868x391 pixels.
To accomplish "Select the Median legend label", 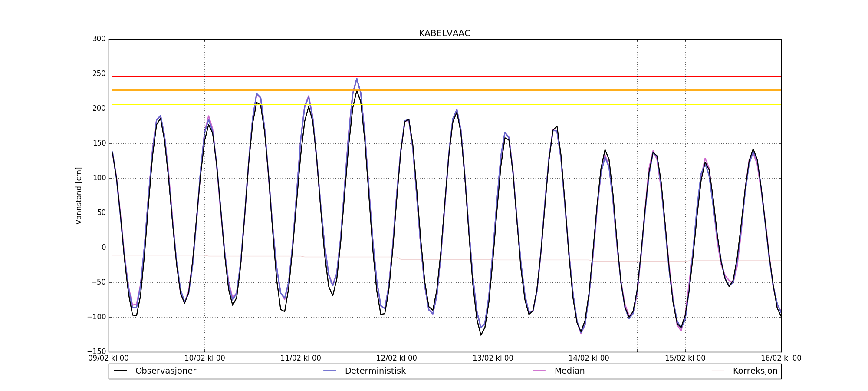I will 569,371.
